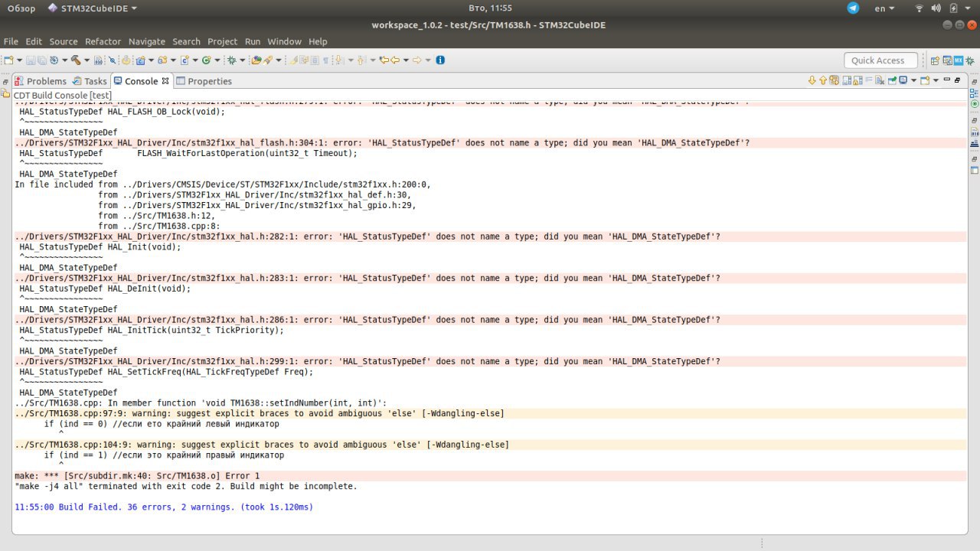Maximize the Console view panel
The width and height of the screenshot is (980, 551).
pyautogui.click(x=958, y=80)
